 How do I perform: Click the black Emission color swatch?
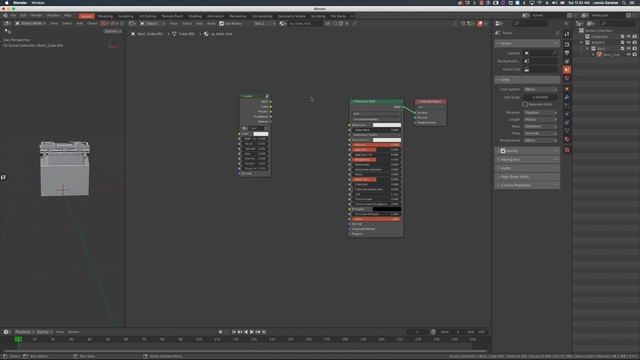pos(387,209)
